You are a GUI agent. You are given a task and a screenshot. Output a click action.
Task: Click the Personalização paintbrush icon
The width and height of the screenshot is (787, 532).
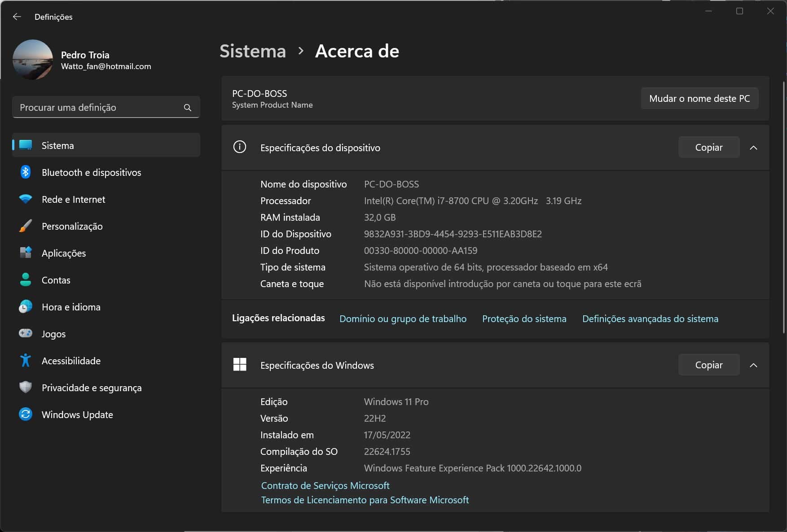point(26,226)
